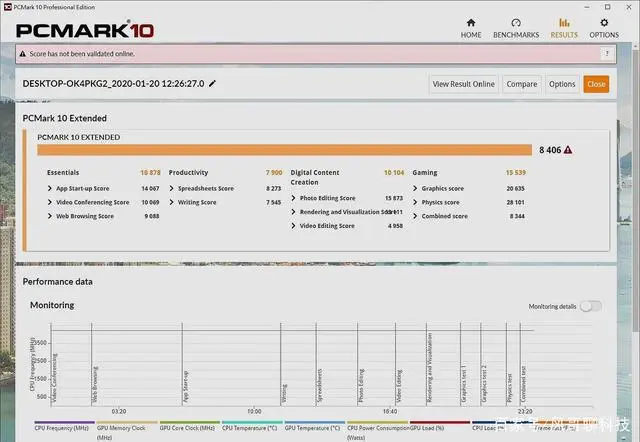Click the Performance data heading
Viewport: 640px width, 442px height.
[58, 282]
